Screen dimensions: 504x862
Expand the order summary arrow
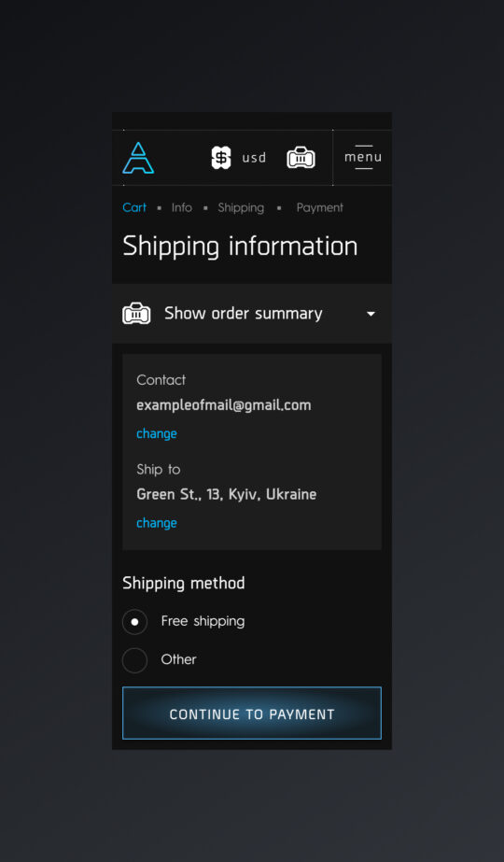[x=371, y=314]
